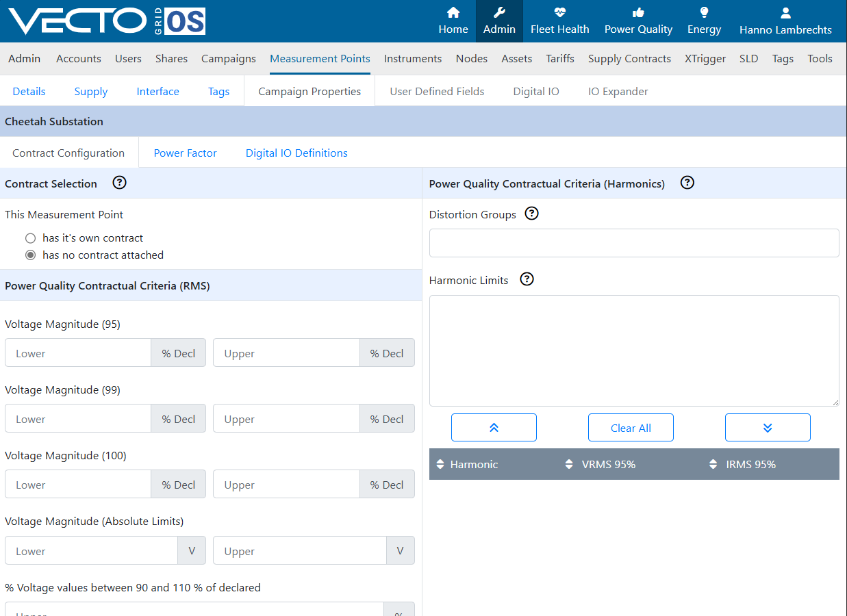
Task: Click Absolute Limits Upper voltage field
Action: pyautogui.click(x=300, y=551)
